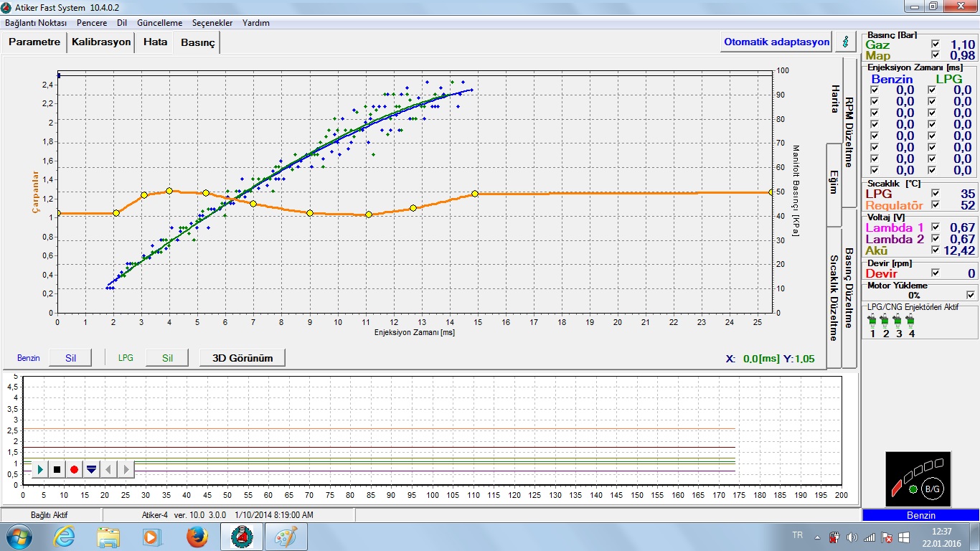Select LPG injector 2 icon
980x551 pixels.
pos(885,322)
